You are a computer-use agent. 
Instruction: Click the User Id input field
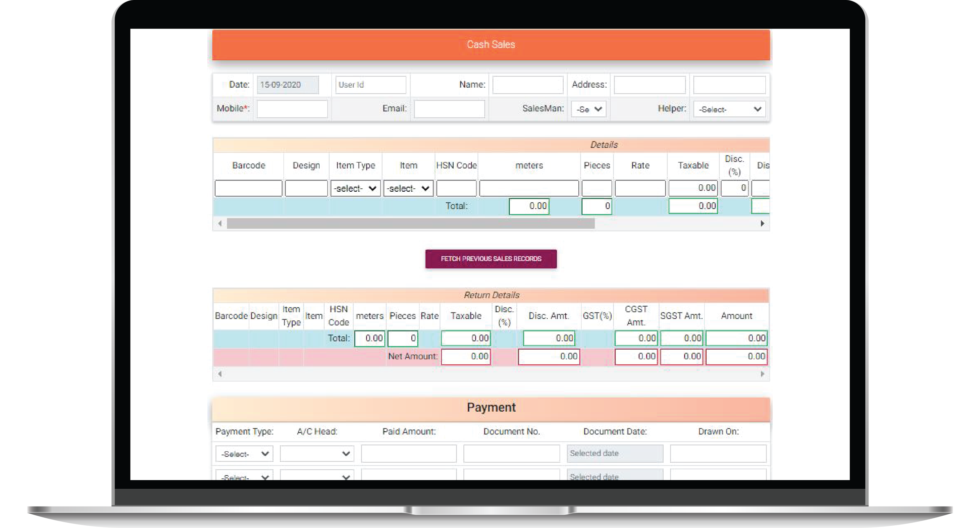tap(370, 85)
